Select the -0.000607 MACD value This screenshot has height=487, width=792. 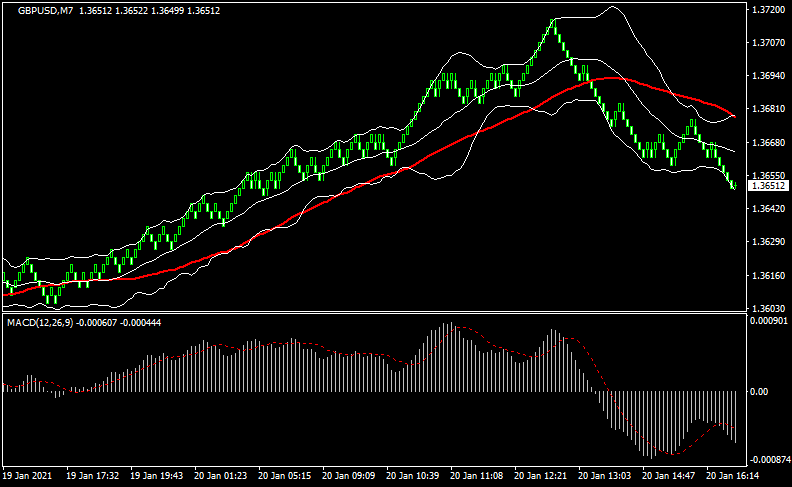click(x=96, y=322)
